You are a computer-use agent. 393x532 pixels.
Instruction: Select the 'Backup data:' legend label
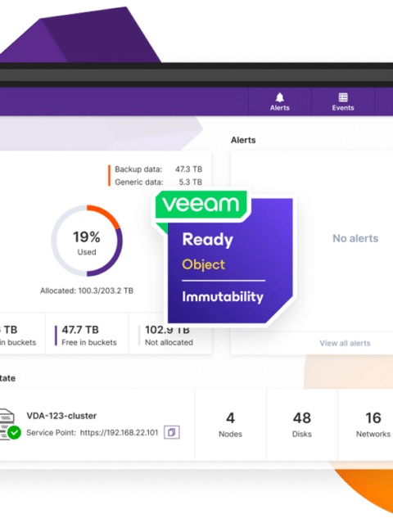138,169
